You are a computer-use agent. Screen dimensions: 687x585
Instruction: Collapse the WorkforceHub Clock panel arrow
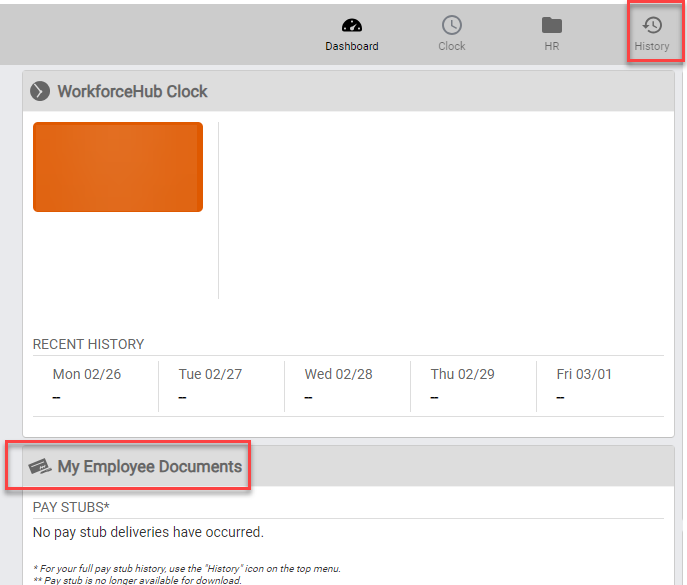pyautogui.click(x=40, y=91)
